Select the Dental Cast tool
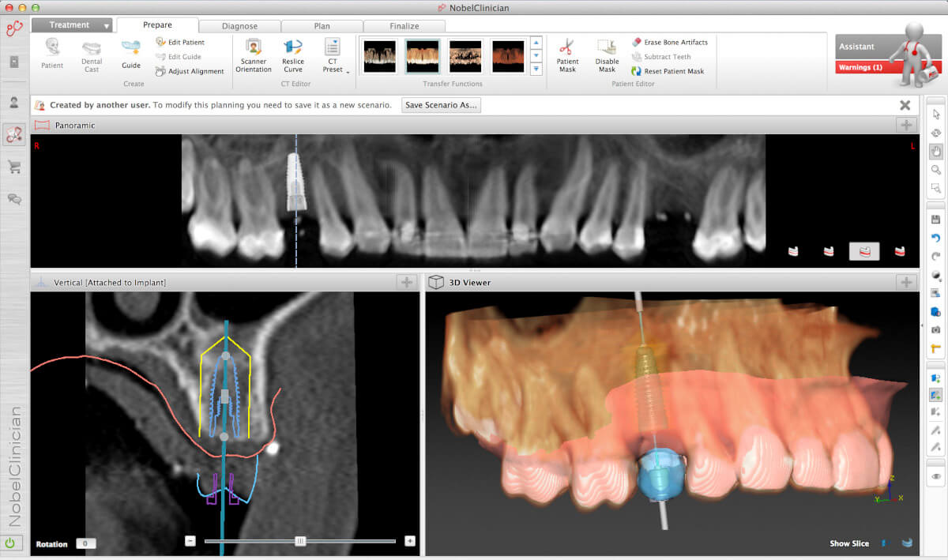The height and width of the screenshot is (560, 948). point(92,55)
